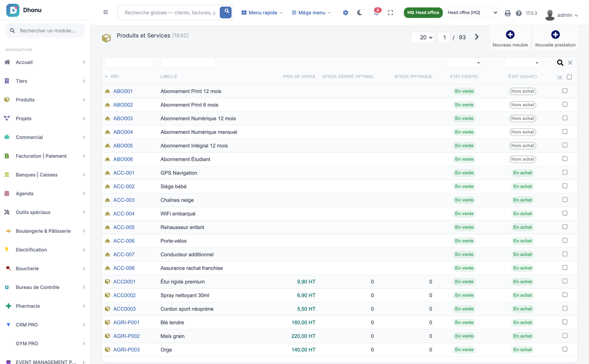589x364 pixels.
Task: Check the box for ABO001 row
Action: pos(565,91)
